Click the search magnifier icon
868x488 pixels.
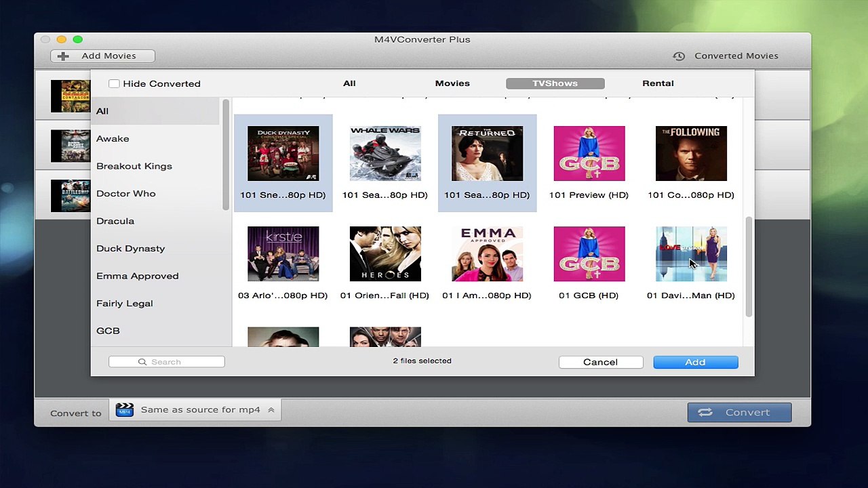[142, 362]
